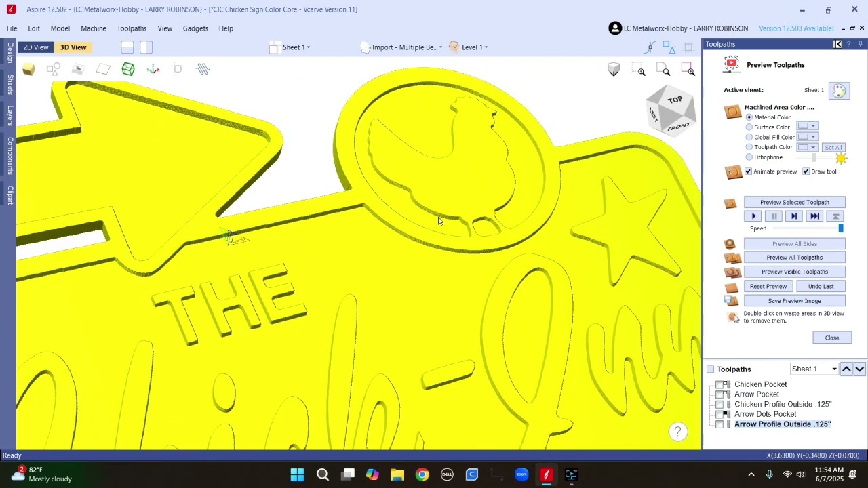The width and height of the screenshot is (868, 488).
Task: Pin the Toolpaths panel
Action: (861, 44)
